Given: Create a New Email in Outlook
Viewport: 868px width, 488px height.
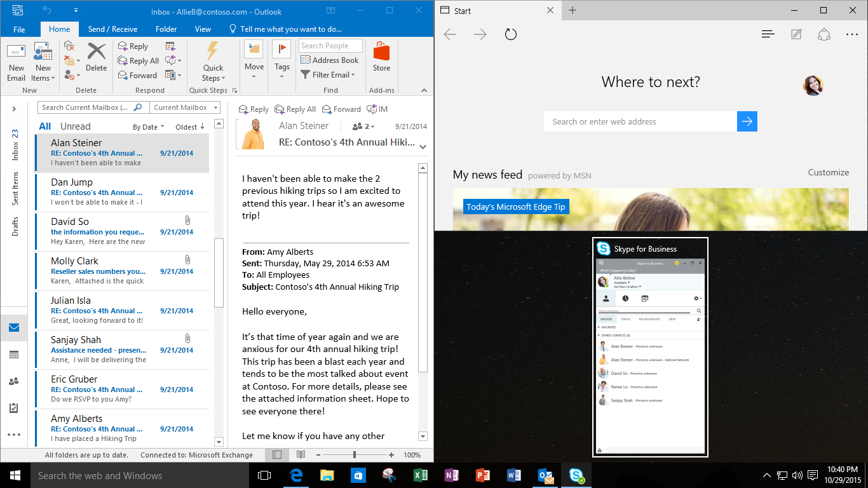Looking at the screenshot, I should pyautogui.click(x=17, y=63).
